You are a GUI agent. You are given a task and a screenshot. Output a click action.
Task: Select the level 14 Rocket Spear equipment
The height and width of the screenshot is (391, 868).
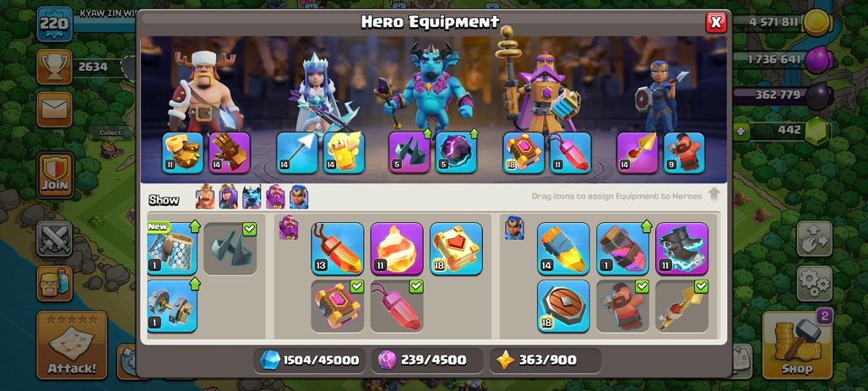pos(563,248)
